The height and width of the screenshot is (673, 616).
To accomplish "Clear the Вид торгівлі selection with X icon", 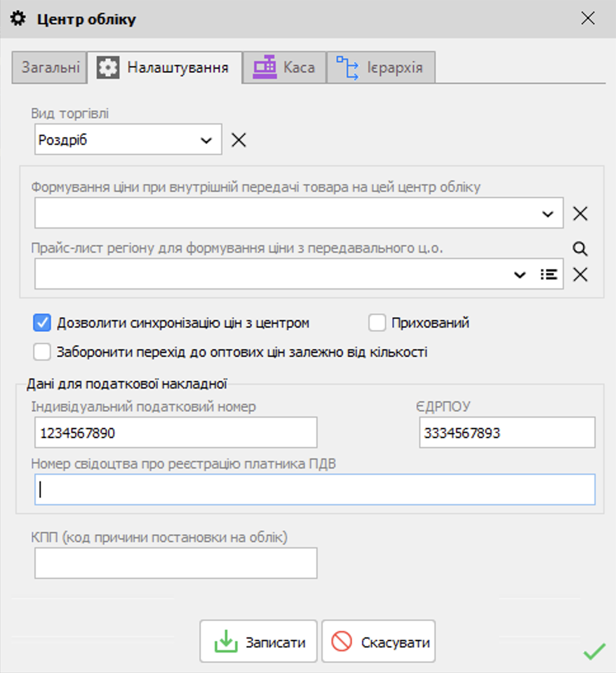I will (x=239, y=140).
